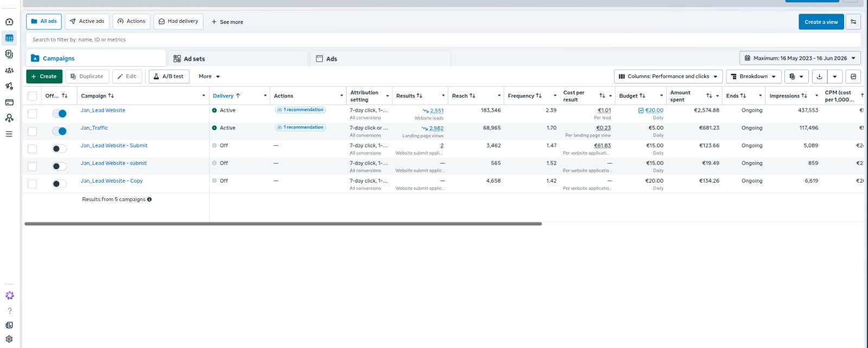Open the account overview gauge icon in sidebar
The width and height of the screenshot is (868, 348).
click(x=9, y=22)
